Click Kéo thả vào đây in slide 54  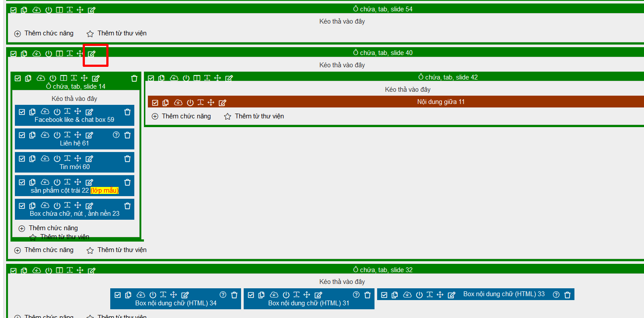coord(342,21)
